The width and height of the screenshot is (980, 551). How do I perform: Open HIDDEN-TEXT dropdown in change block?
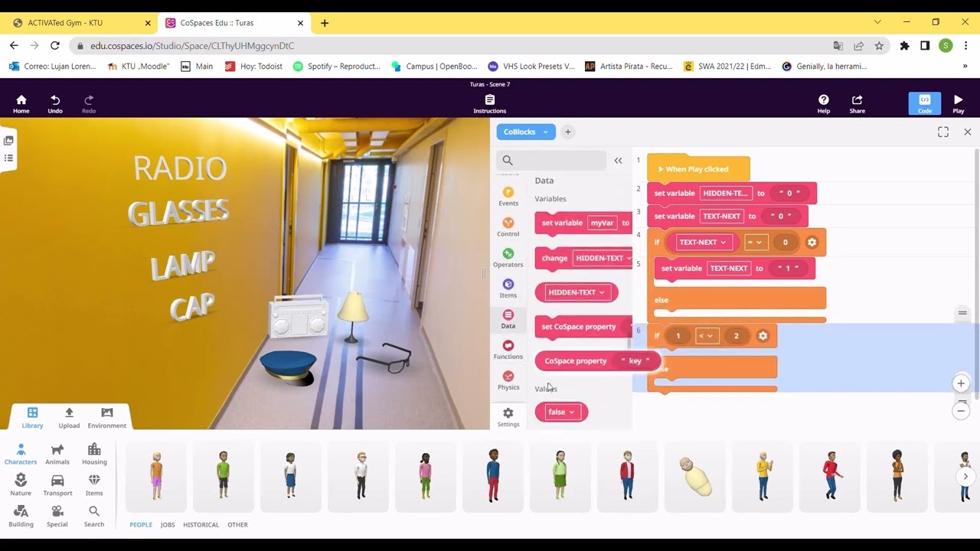(x=603, y=258)
